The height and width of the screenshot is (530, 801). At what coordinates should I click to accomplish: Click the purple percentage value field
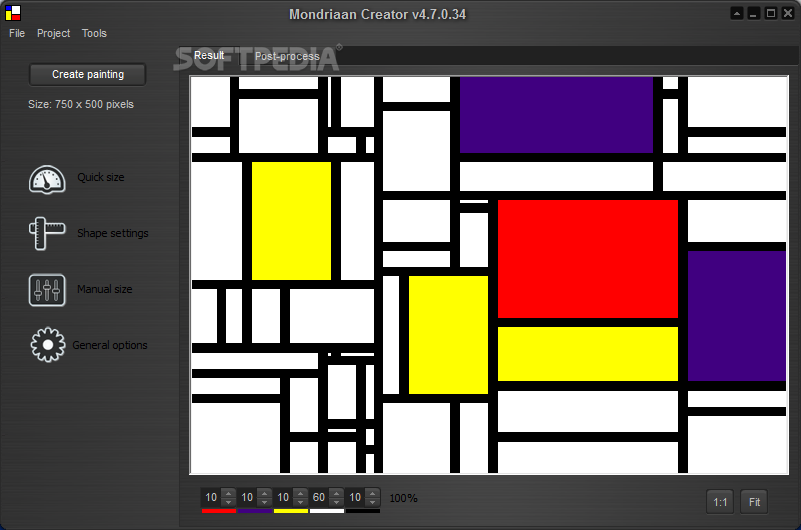pyautogui.click(x=248, y=497)
